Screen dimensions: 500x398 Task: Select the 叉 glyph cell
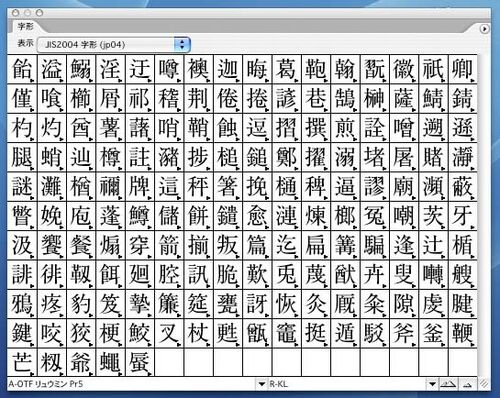[x=169, y=333]
